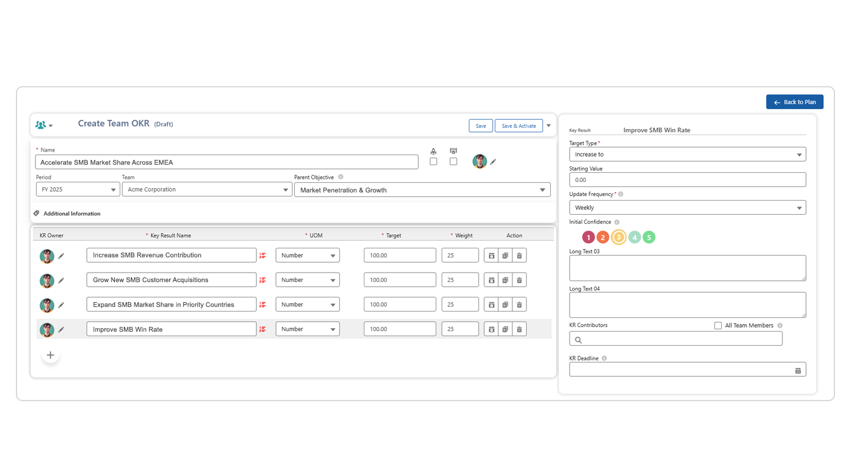
Task: Go back using Back to Plan button
Action: pyautogui.click(x=794, y=102)
